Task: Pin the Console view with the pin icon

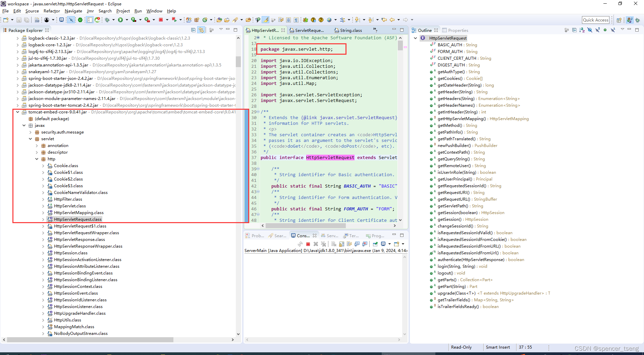Action: (x=375, y=244)
